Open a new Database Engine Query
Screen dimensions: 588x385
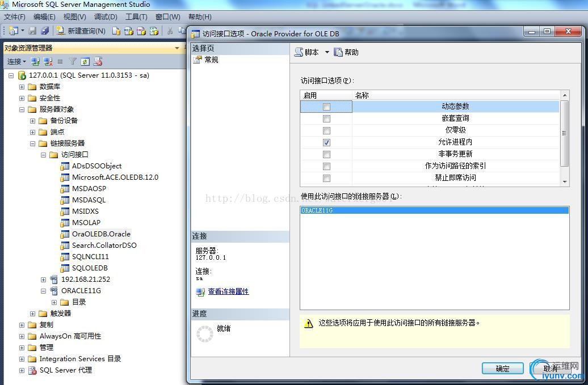(116, 31)
